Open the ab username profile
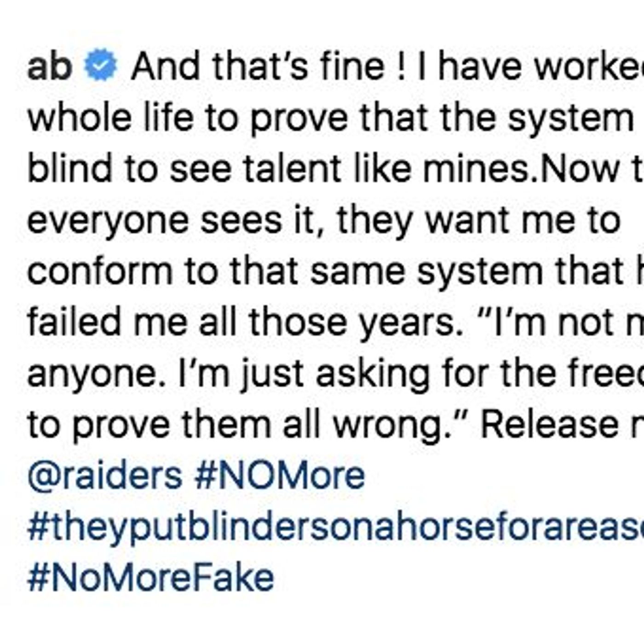 (50, 67)
